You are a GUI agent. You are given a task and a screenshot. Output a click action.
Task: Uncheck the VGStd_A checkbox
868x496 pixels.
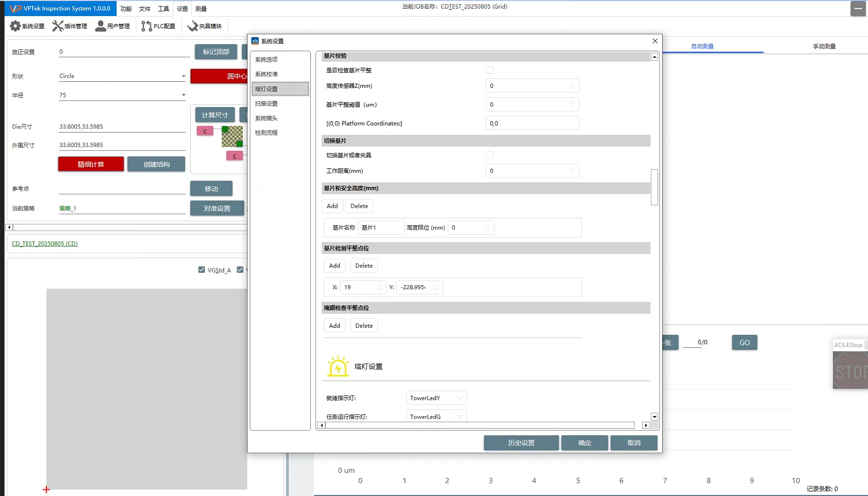click(x=202, y=270)
